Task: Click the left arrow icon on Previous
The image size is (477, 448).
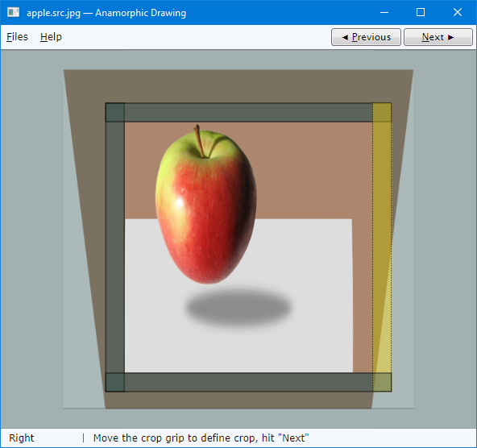Action: coord(345,37)
